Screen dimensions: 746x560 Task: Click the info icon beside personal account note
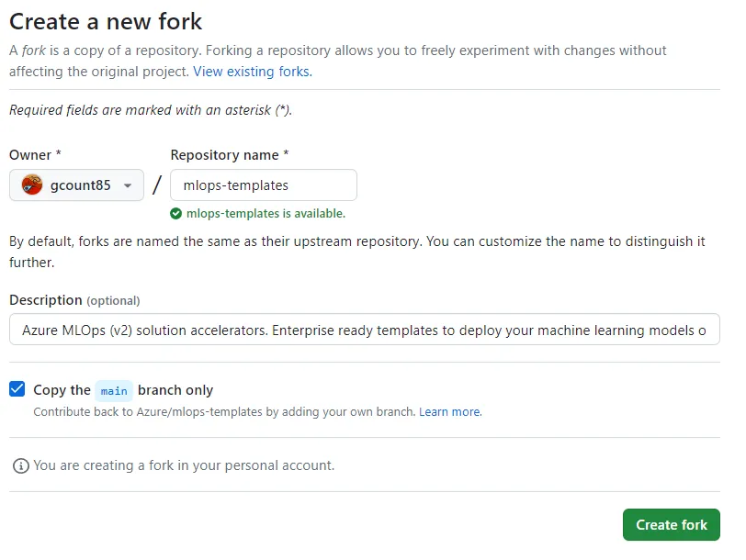(x=20, y=465)
